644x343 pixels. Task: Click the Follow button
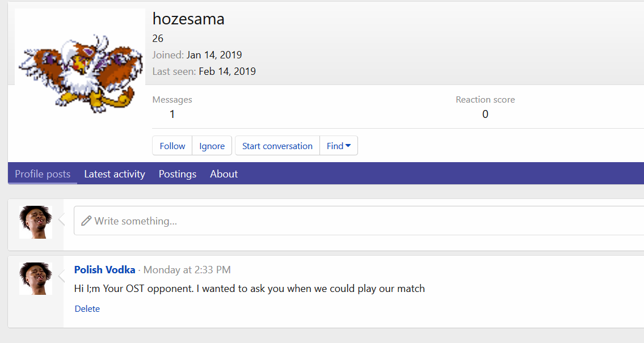pyautogui.click(x=172, y=146)
